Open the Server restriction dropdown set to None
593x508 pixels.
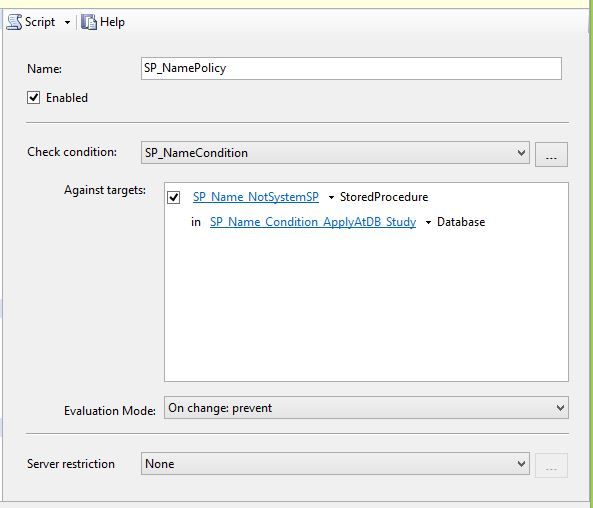pyautogui.click(x=335, y=463)
